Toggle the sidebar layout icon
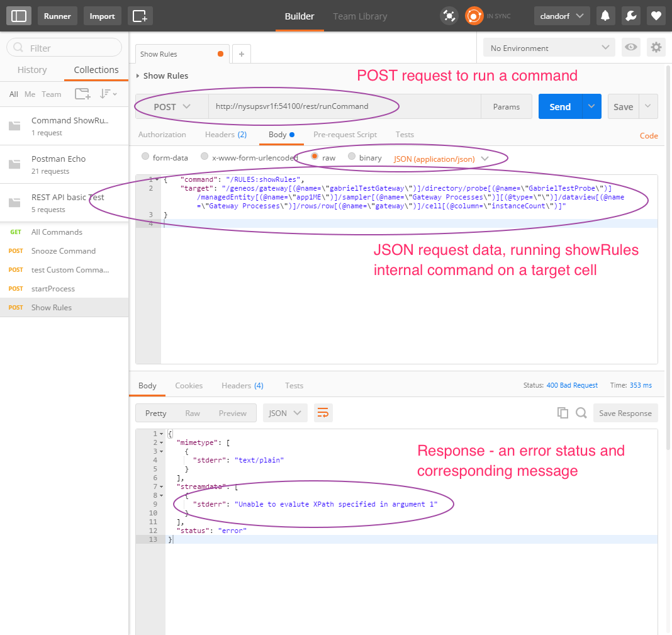 tap(19, 16)
